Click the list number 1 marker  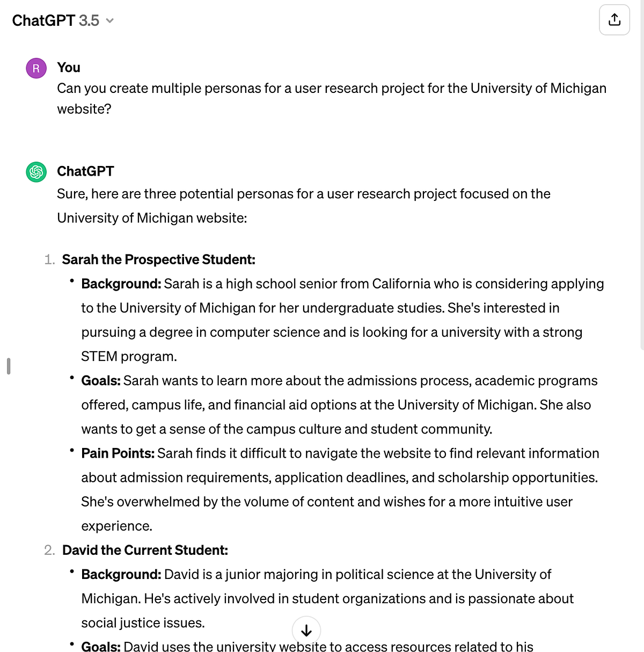[49, 259]
